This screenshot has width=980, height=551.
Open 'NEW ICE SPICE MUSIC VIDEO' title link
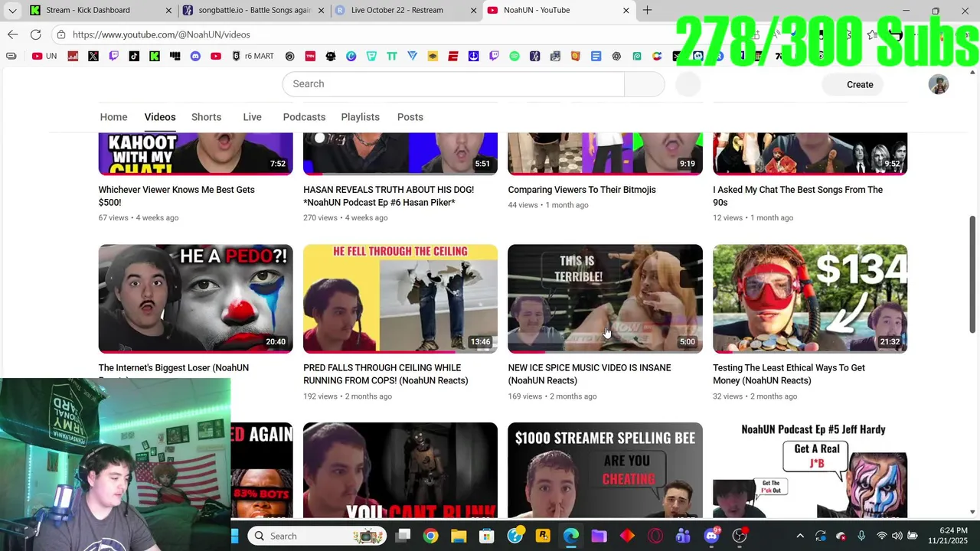(x=590, y=374)
